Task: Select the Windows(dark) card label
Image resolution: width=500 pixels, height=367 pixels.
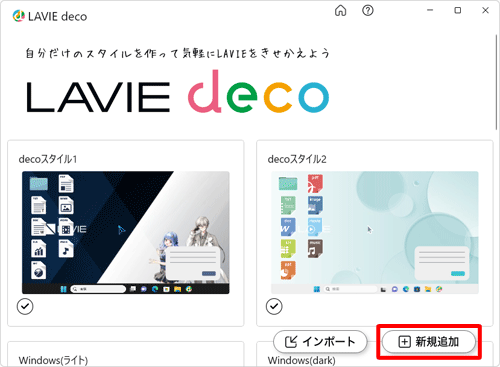Action: pos(302,360)
